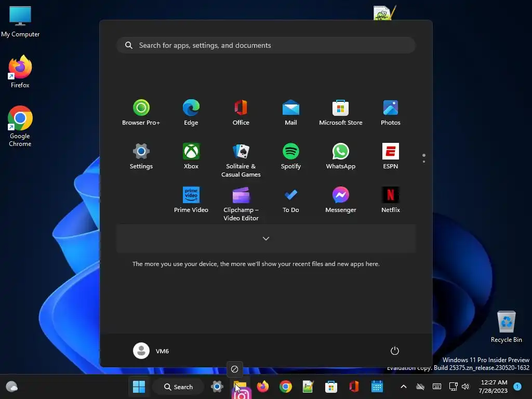
Task: Open Settings from Start menu pinned apps
Action: (x=141, y=156)
